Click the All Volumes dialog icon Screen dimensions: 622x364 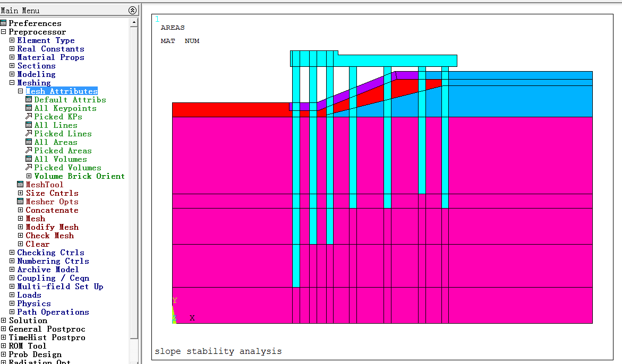(x=29, y=159)
